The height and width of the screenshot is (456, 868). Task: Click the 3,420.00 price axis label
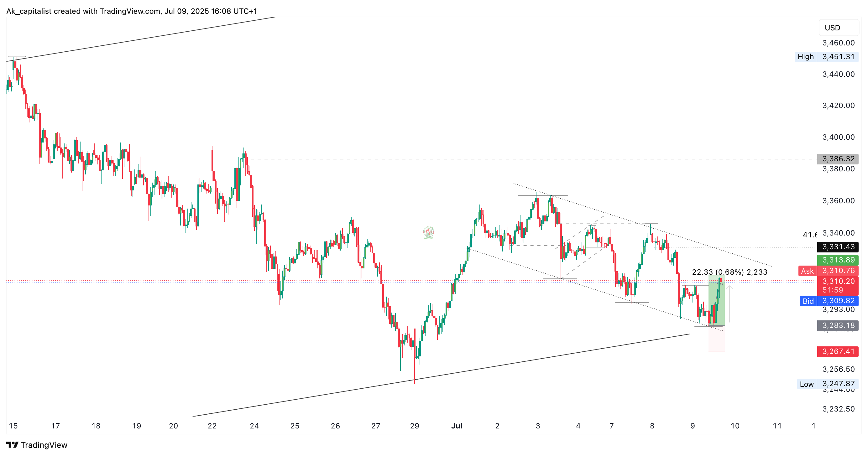coord(838,106)
